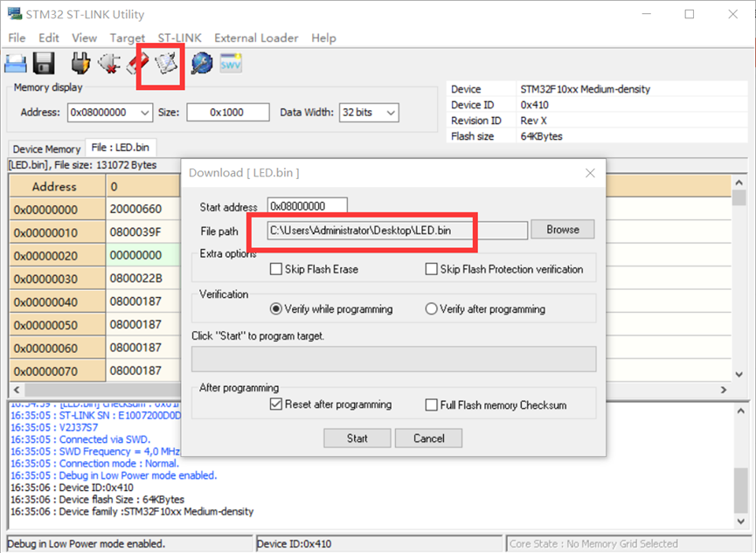Image resolution: width=756 pixels, height=553 pixels.
Task: Click the Start address field
Action: (307, 206)
